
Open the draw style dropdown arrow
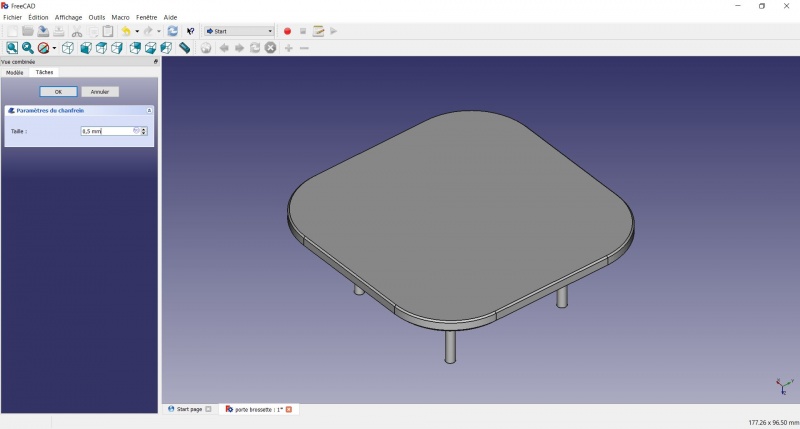point(54,48)
